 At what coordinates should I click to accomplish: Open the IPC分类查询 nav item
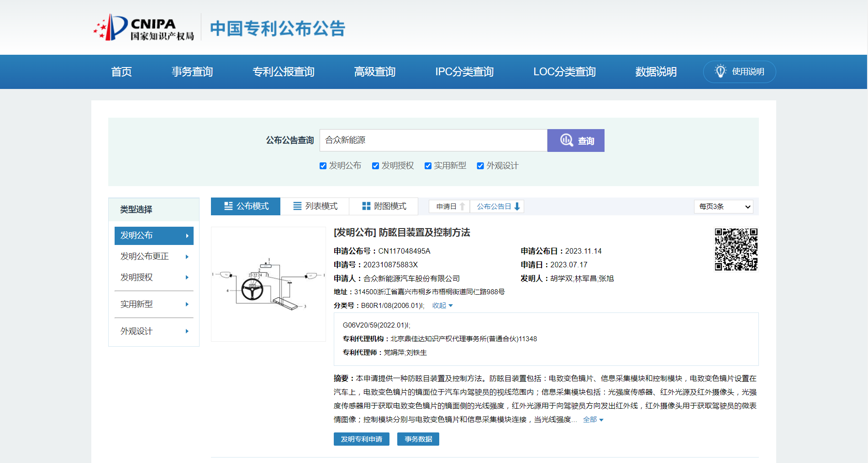click(464, 72)
